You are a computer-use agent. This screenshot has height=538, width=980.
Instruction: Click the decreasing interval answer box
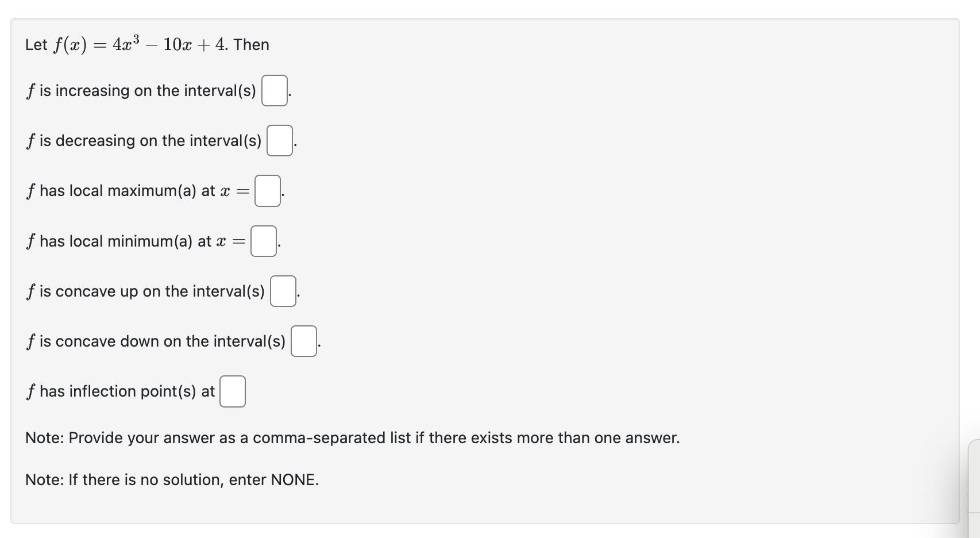tap(281, 141)
